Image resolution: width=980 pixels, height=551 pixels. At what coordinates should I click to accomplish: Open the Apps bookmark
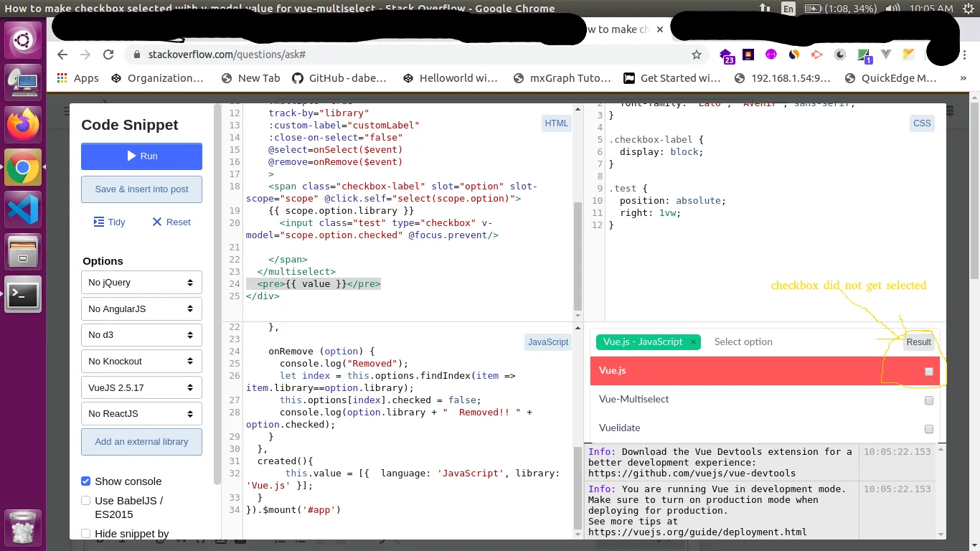(x=77, y=78)
